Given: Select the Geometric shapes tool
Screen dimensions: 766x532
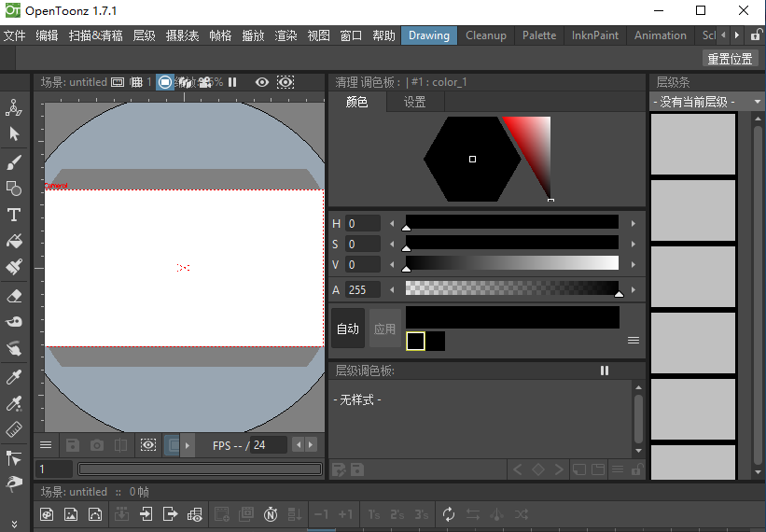Looking at the screenshot, I should click(14, 189).
